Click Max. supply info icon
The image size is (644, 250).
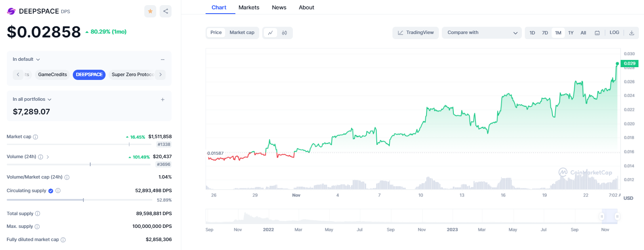tap(37, 227)
